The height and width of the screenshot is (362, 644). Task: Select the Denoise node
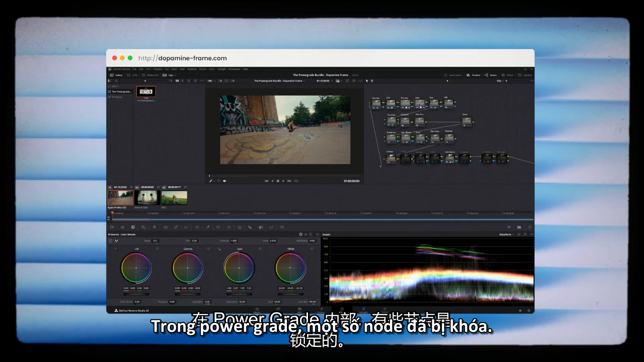[376, 104]
